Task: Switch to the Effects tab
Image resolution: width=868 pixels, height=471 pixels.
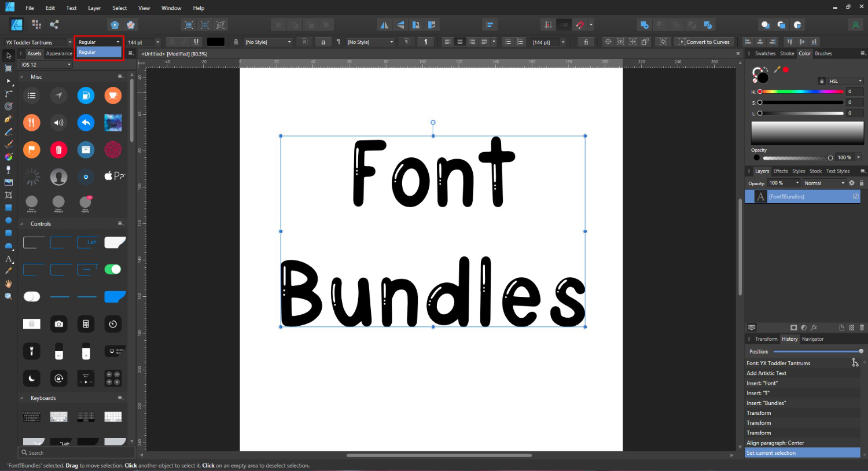Action: point(781,171)
